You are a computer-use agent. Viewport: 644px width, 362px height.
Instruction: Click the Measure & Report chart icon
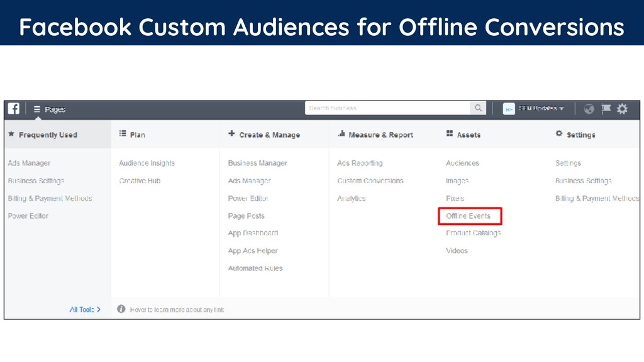click(x=341, y=133)
